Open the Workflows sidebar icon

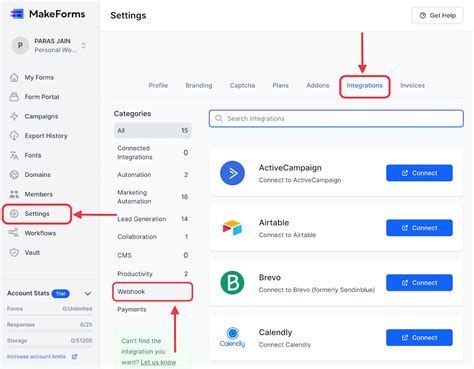[x=14, y=233]
